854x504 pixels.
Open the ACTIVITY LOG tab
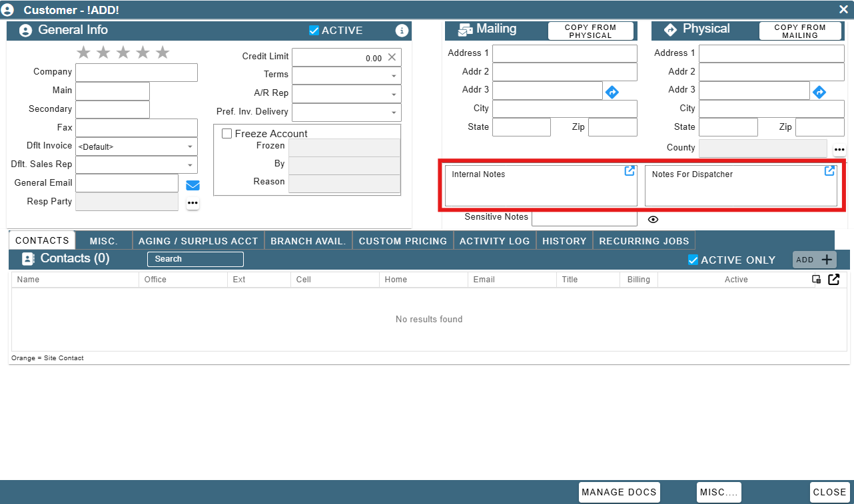[x=495, y=241]
